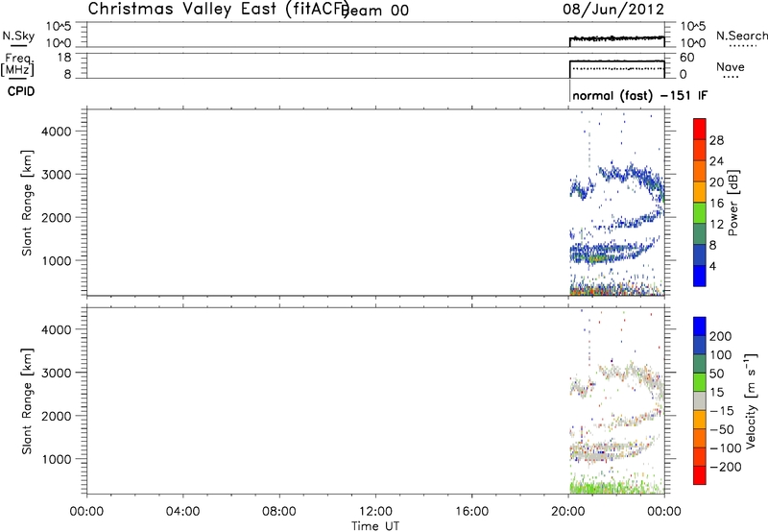
Task: Click the Slant Range label of velocity panel
Action: click(27, 401)
